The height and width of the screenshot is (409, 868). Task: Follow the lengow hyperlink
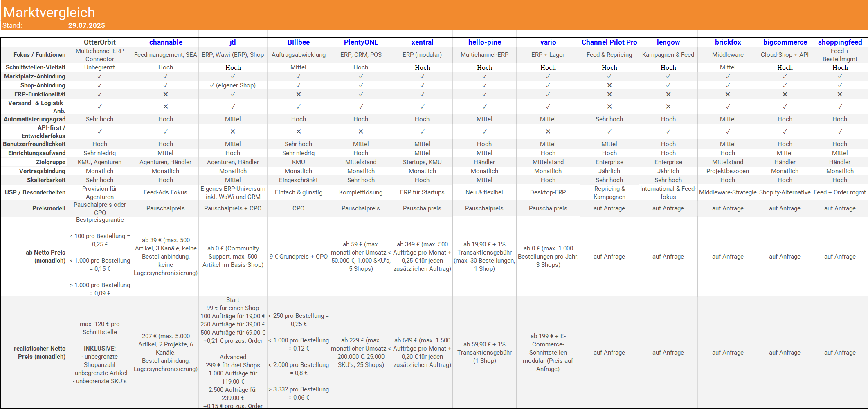pos(668,42)
